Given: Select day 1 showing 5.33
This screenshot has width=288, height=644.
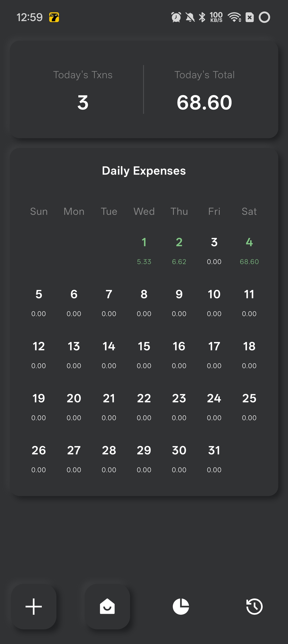Looking at the screenshot, I should [144, 251].
